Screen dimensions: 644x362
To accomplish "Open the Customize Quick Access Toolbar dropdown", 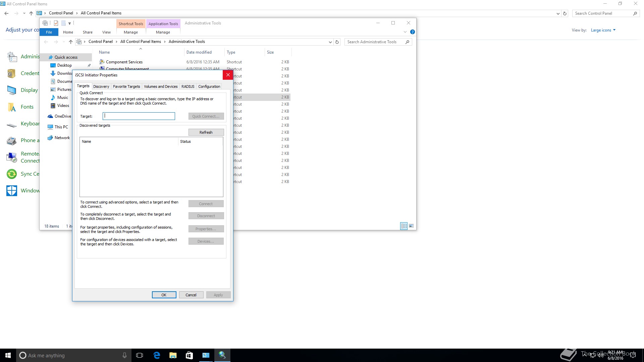I will (x=69, y=23).
